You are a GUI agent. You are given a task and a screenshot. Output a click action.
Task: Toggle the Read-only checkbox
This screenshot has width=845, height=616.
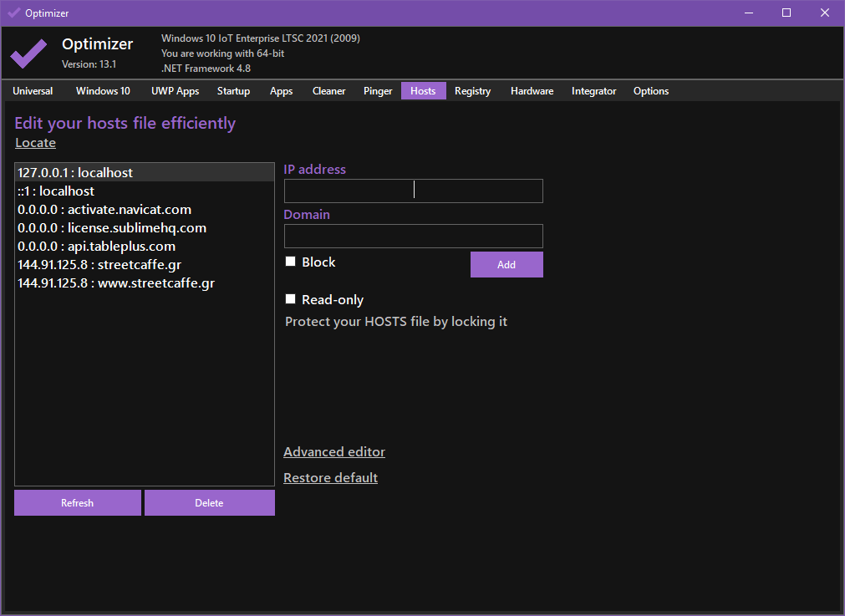(x=291, y=299)
